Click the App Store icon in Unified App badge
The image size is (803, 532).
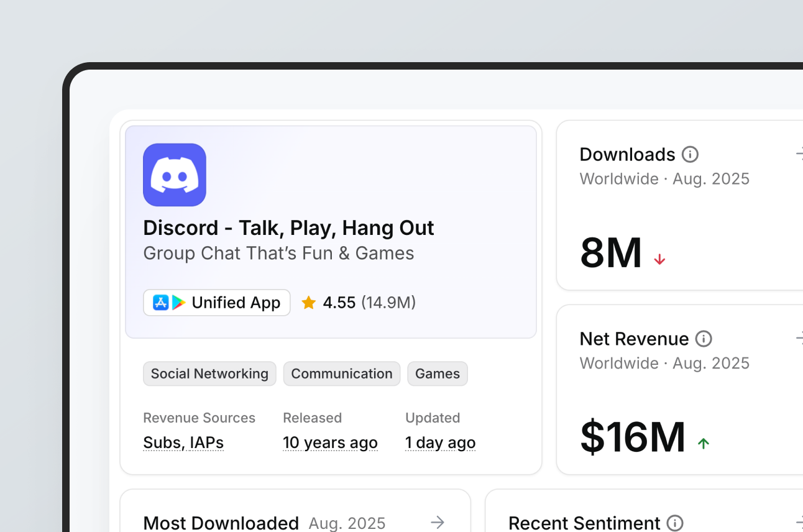160,303
